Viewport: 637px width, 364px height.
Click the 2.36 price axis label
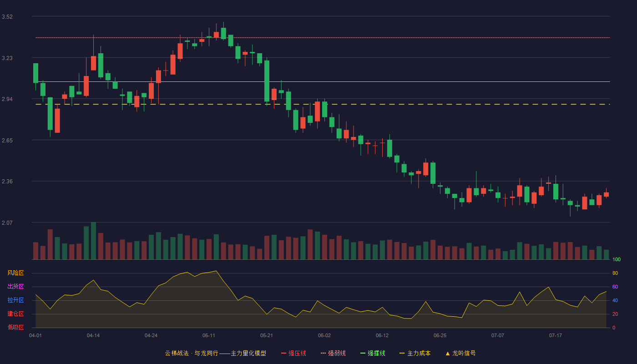coord(7,182)
